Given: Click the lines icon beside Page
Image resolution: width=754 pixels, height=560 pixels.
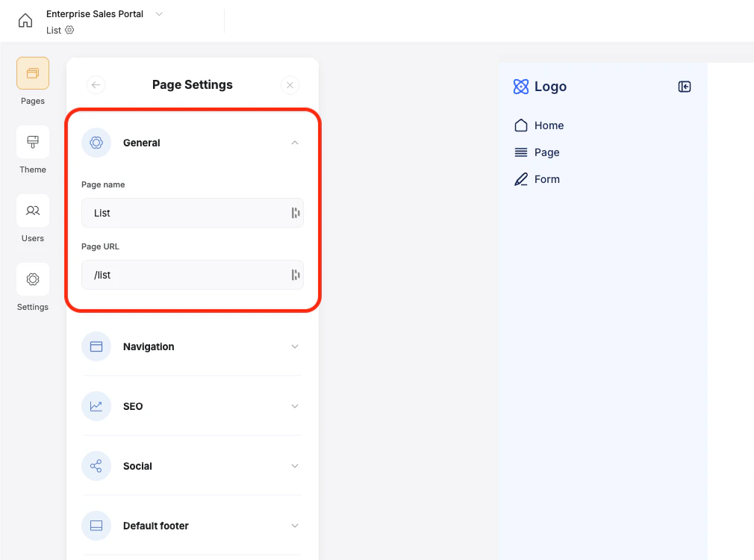Looking at the screenshot, I should (521, 152).
